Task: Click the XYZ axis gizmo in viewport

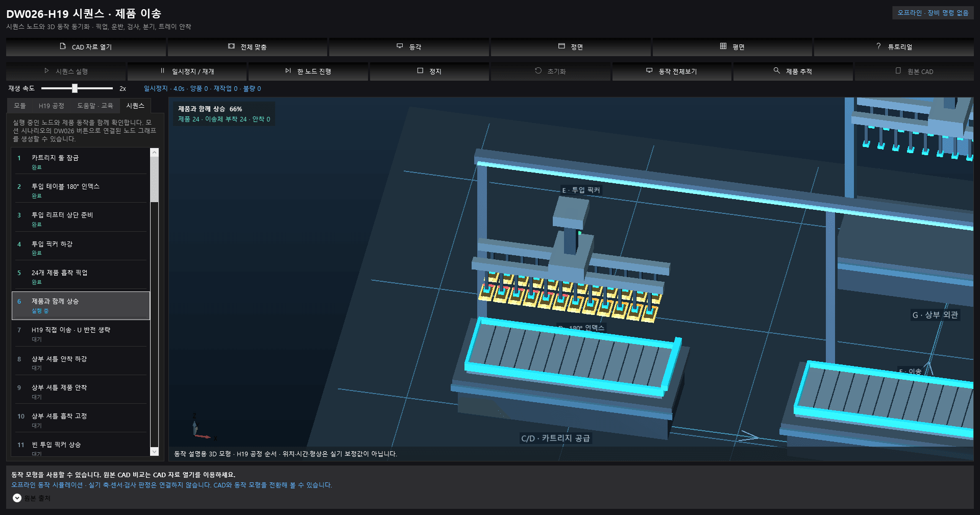Action: click(203, 427)
